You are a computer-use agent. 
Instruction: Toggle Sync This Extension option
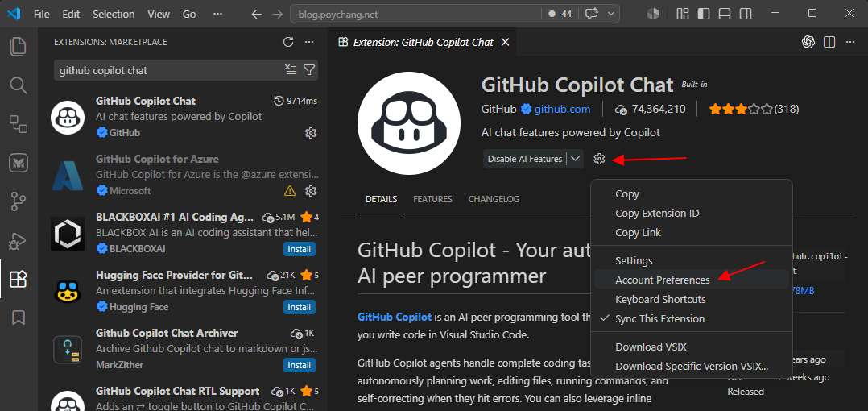click(x=692, y=319)
